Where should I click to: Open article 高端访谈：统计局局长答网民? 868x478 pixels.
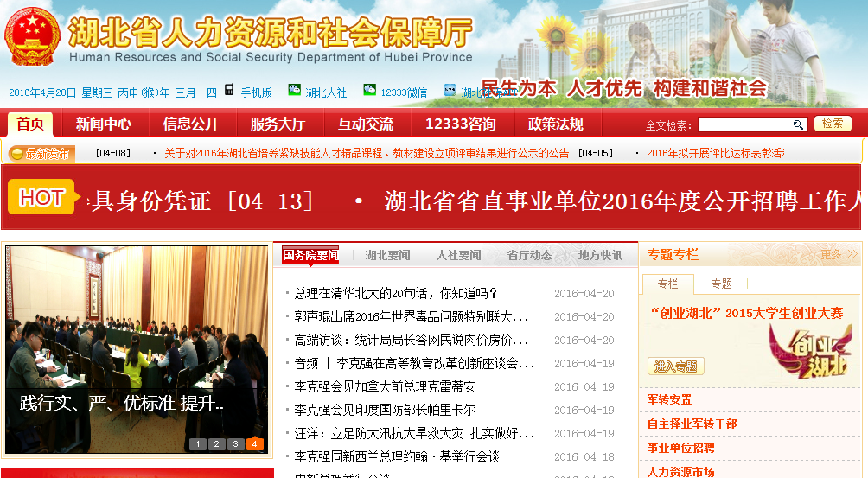pos(412,340)
